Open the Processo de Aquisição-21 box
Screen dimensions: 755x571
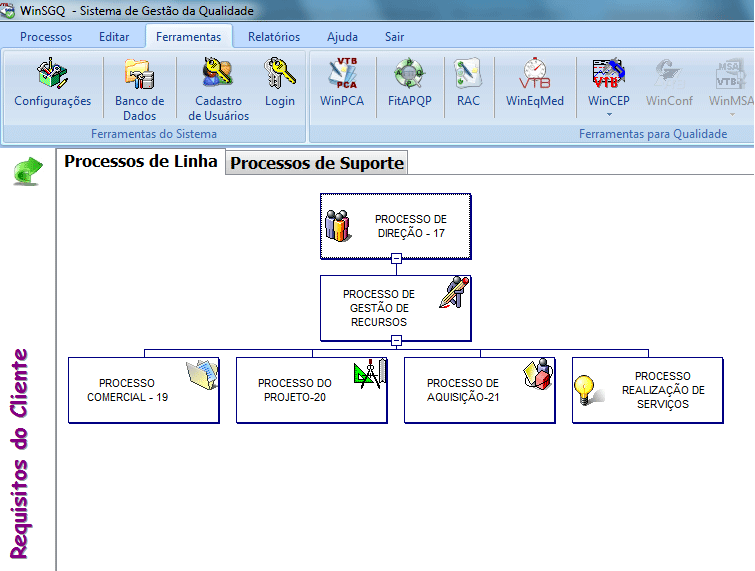tap(479, 390)
